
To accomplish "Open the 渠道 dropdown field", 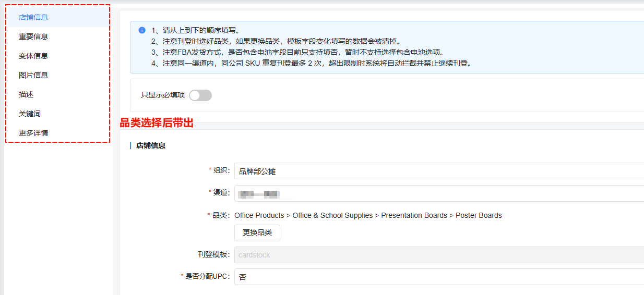I will tap(438, 193).
